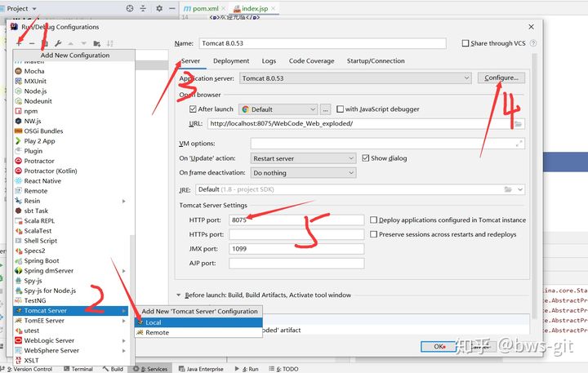Choose the Node.js configuration icon
This screenshot has width=588, height=373.
pyautogui.click(x=18, y=91)
